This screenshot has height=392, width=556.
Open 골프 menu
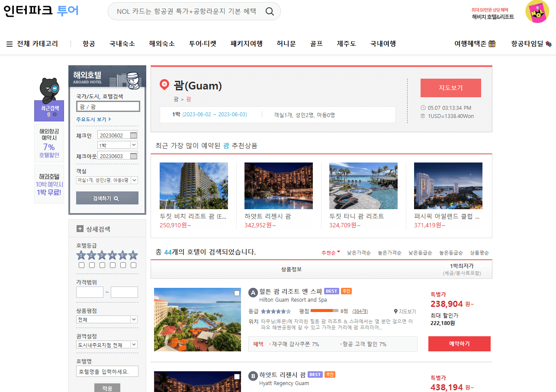point(316,44)
